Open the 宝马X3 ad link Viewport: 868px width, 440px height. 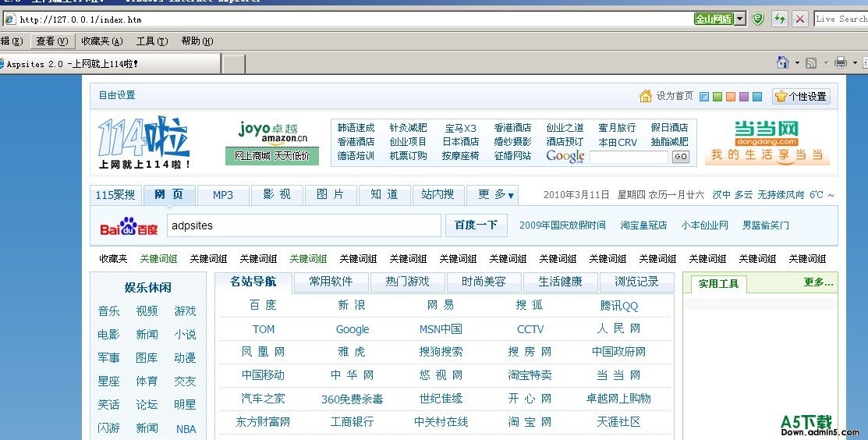coord(461,129)
